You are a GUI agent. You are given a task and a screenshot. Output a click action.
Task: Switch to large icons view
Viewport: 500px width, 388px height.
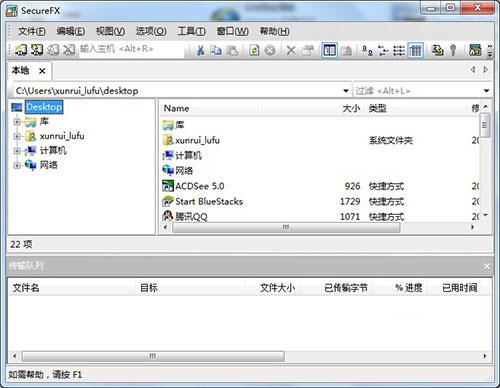367,51
